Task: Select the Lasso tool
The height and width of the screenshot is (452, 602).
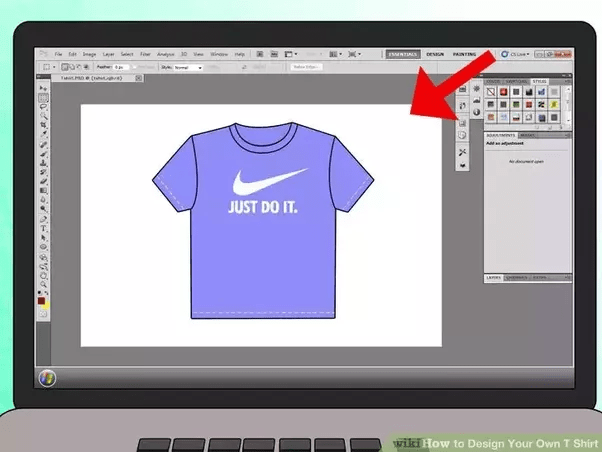Action: pyautogui.click(x=43, y=107)
